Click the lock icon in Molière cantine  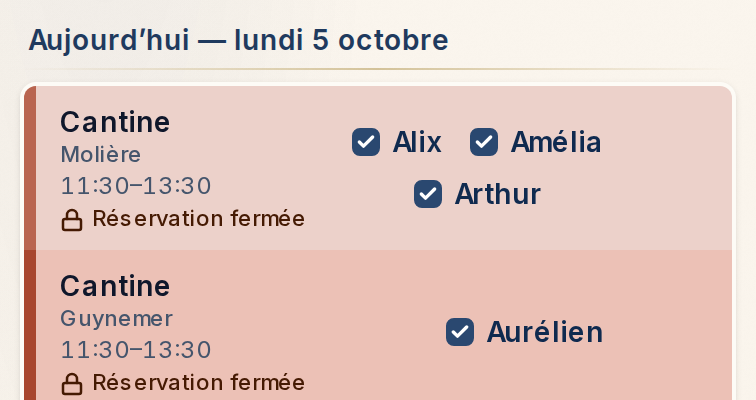[72, 220]
